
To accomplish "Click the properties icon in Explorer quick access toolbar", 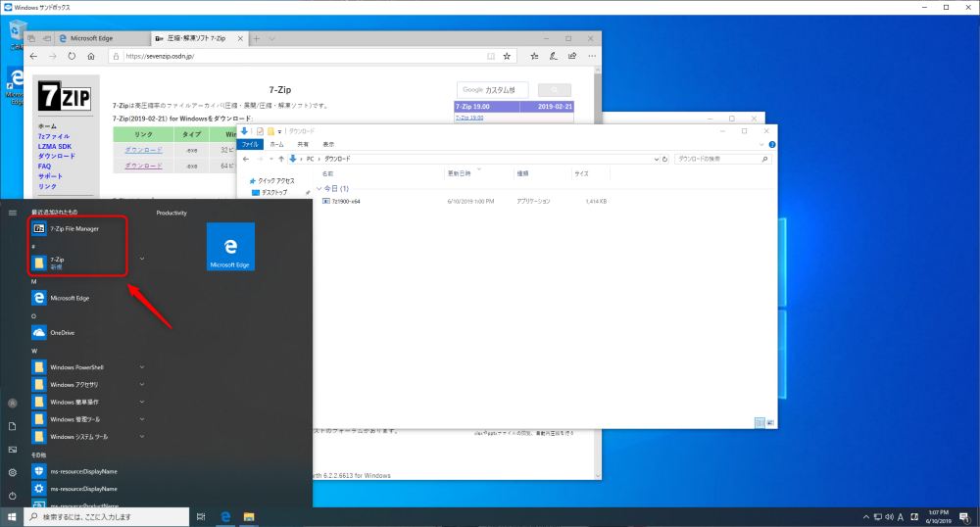I will (x=260, y=131).
